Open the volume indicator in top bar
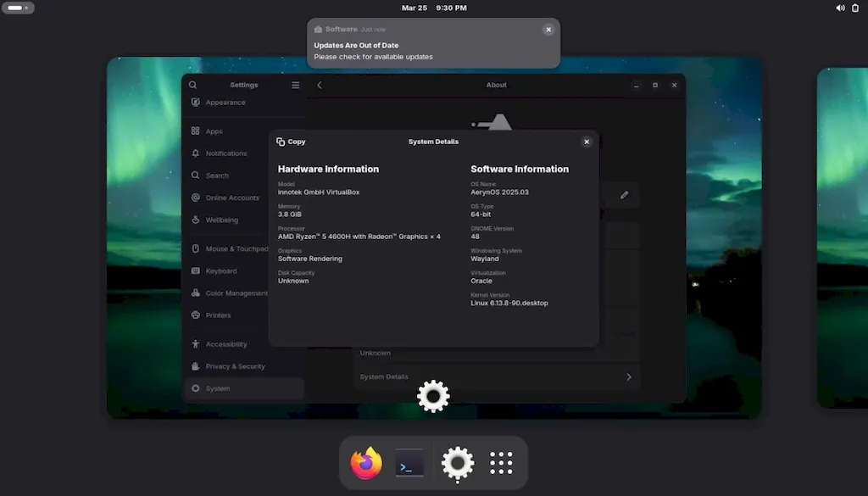The height and width of the screenshot is (496, 868). (840, 8)
